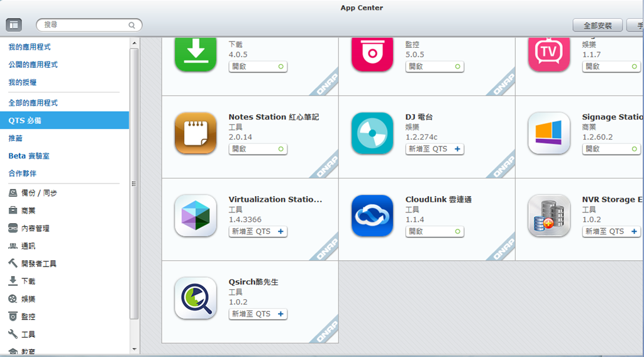This screenshot has height=357, width=644.
Task: Click the Notes Station app icon
Action: click(196, 133)
